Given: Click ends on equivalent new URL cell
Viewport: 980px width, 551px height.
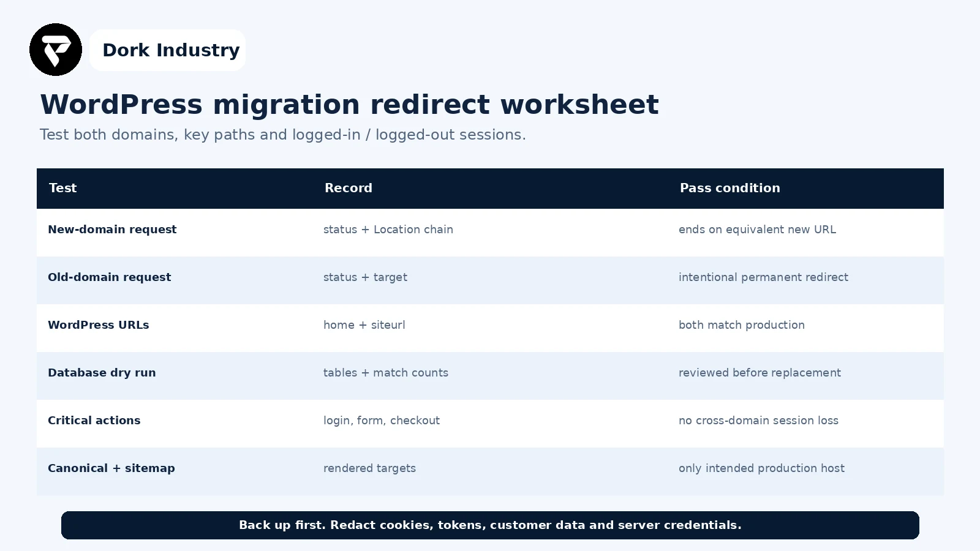Looking at the screenshot, I should (757, 230).
